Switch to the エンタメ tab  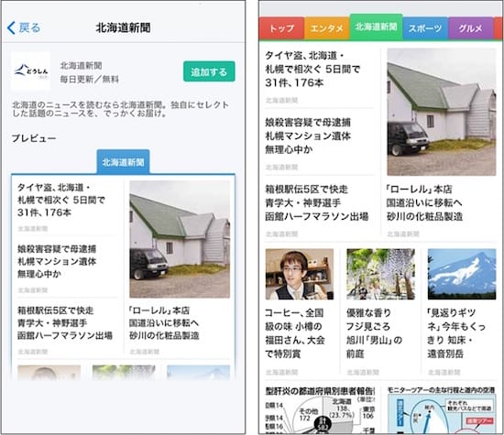click(x=327, y=28)
